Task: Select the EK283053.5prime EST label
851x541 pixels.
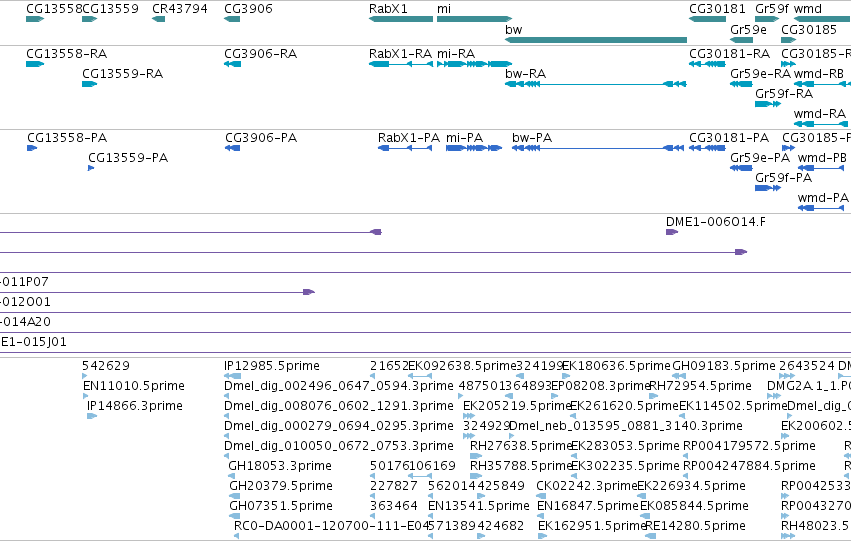Action: coord(625,447)
